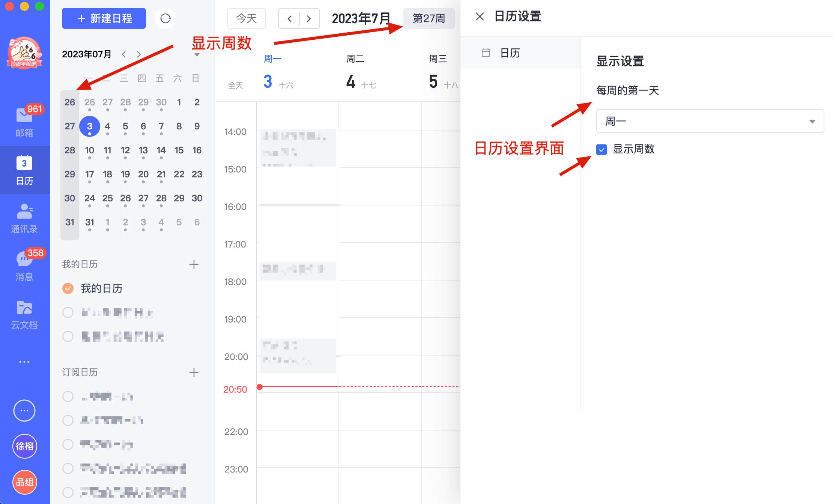Click the 我的日历 section heading

tap(80, 264)
